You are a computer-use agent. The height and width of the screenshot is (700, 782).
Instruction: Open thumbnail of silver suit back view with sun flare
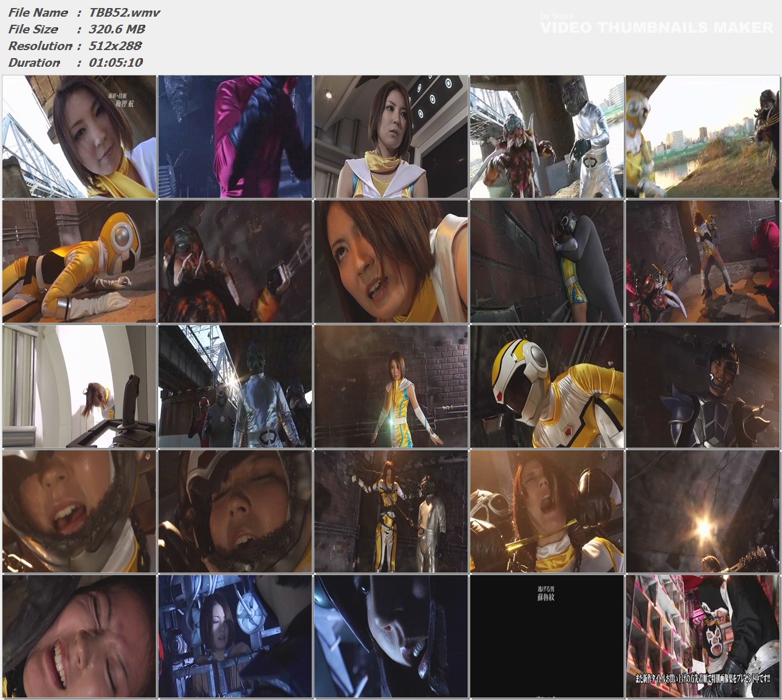pos(235,386)
